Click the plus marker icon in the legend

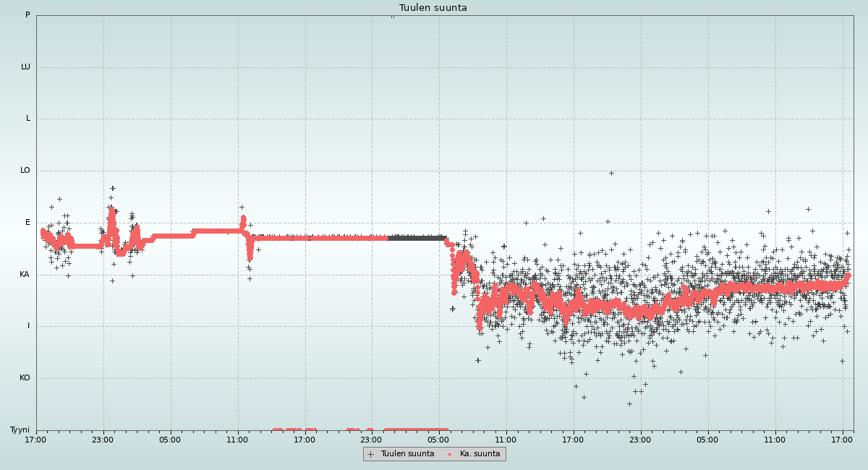click(x=371, y=454)
